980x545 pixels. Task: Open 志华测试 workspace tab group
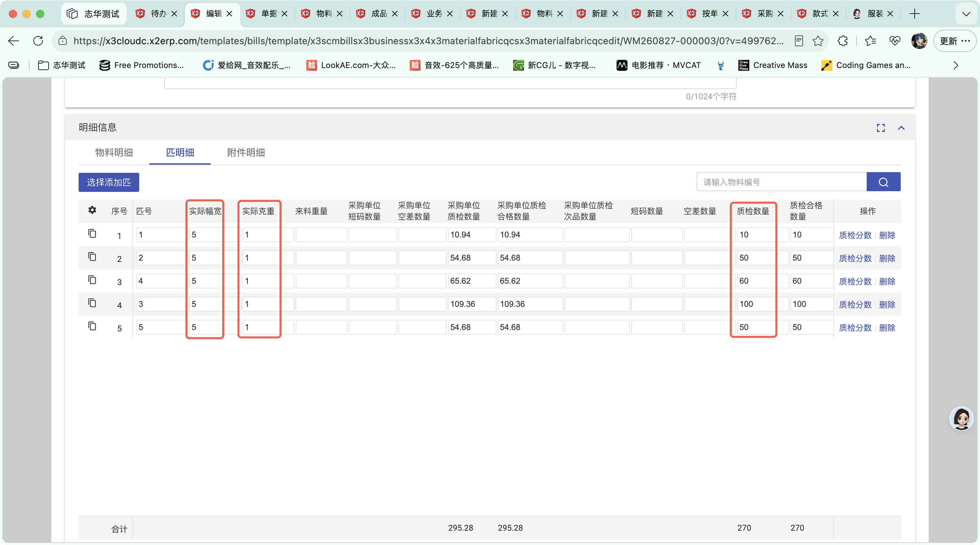tap(94, 14)
